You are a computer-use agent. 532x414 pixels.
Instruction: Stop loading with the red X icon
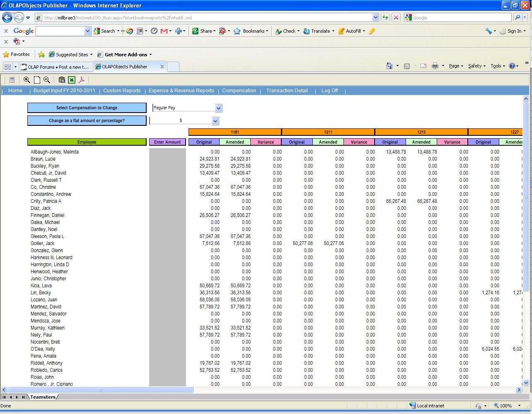(396, 17)
